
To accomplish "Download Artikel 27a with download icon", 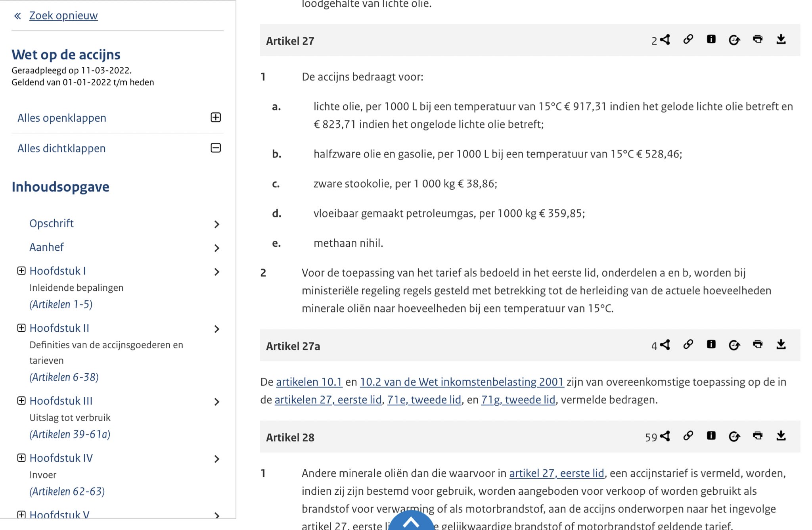I will tap(781, 344).
